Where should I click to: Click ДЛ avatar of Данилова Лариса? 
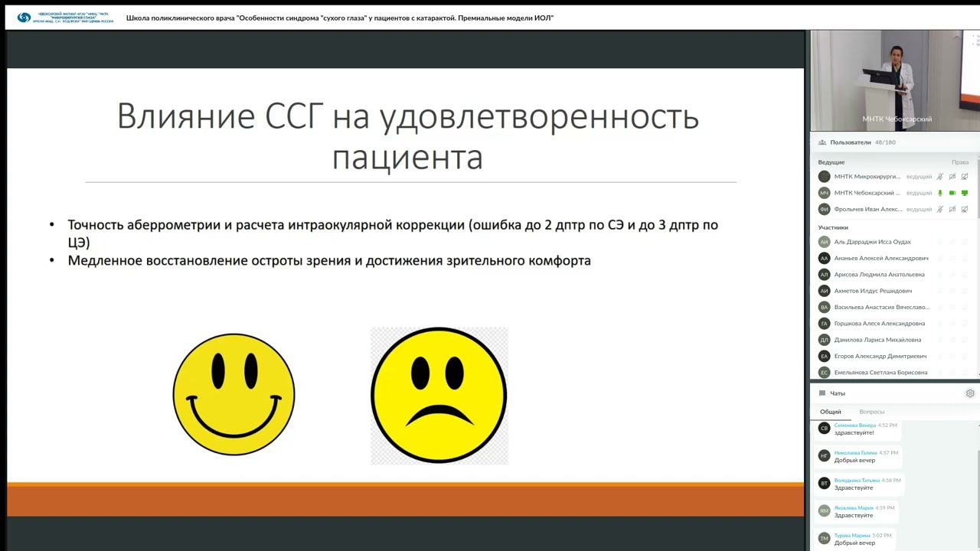[x=825, y=340]
